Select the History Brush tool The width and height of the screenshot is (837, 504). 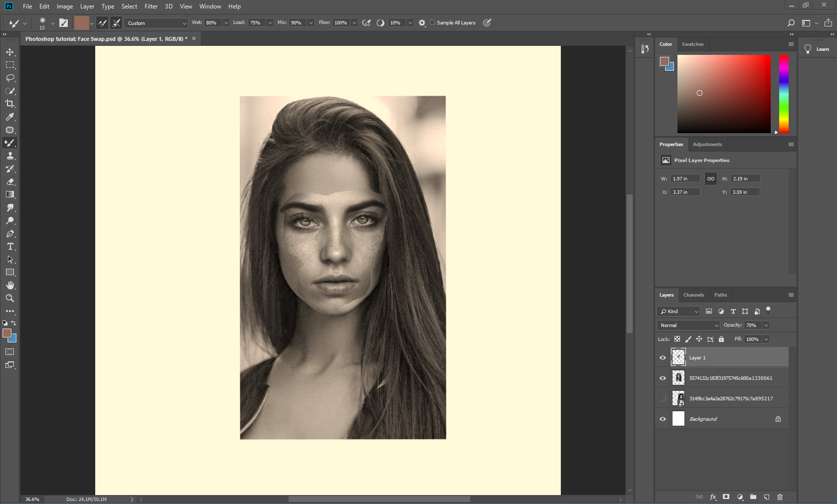point(10,168)
